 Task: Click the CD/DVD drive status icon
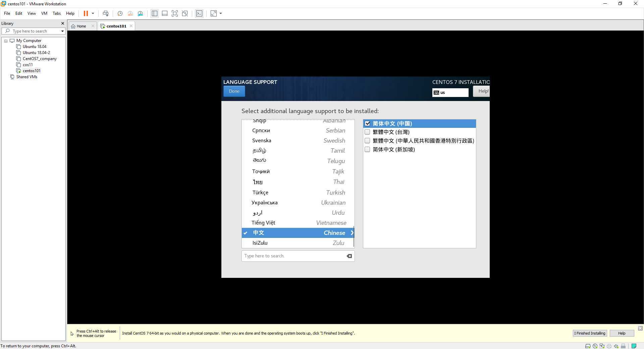595,346
